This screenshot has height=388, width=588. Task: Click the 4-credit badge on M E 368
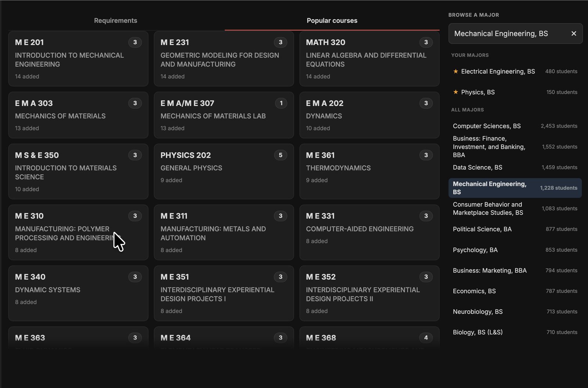click(x=426, y=338)
